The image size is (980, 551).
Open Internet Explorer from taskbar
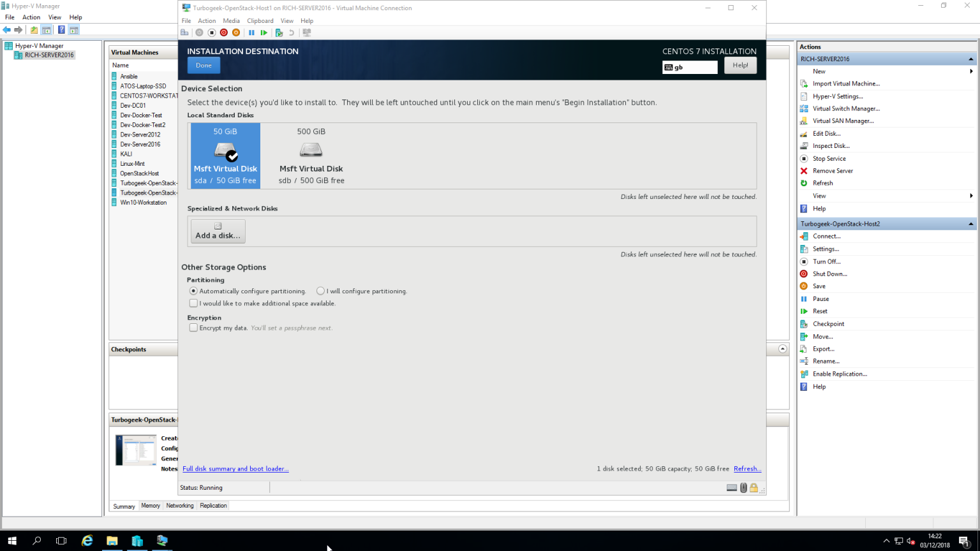(87, 541)
